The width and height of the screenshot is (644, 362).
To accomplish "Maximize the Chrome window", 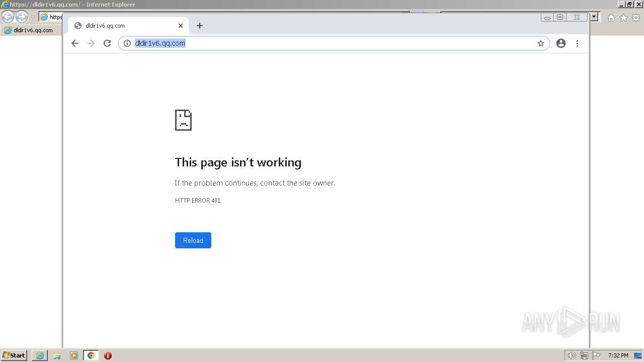I will [560, 17].
